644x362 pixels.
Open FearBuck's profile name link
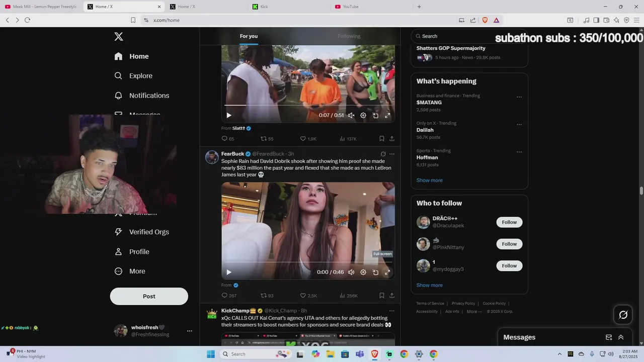click(232, 154)
